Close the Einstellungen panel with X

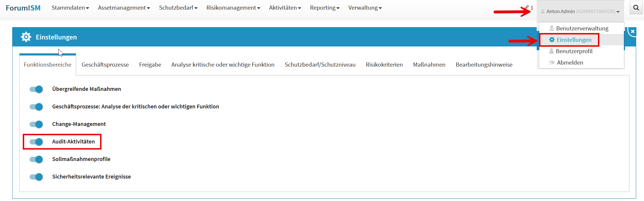633,31
